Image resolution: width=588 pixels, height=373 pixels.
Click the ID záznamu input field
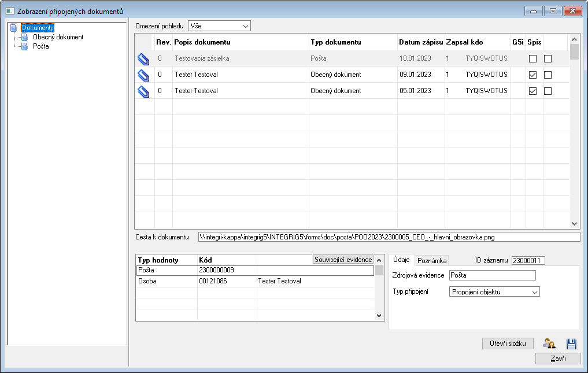tap(528, 260)
